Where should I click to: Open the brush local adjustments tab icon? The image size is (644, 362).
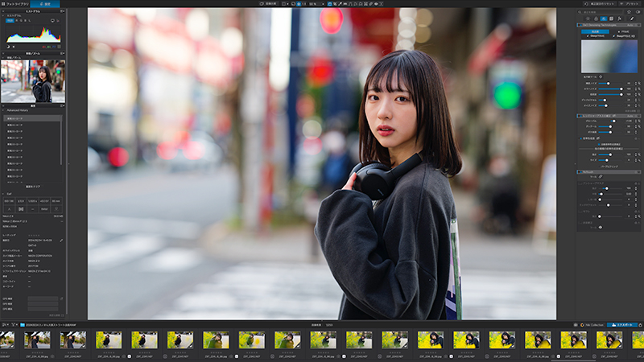coord(632,19)
